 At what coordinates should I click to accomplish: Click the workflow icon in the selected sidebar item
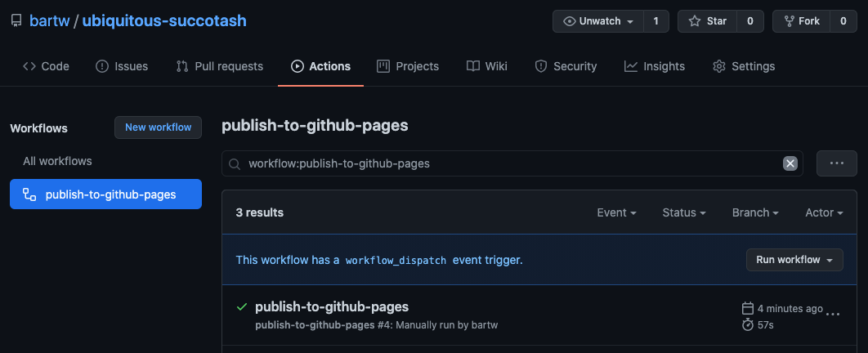click(x=29, y=194)
